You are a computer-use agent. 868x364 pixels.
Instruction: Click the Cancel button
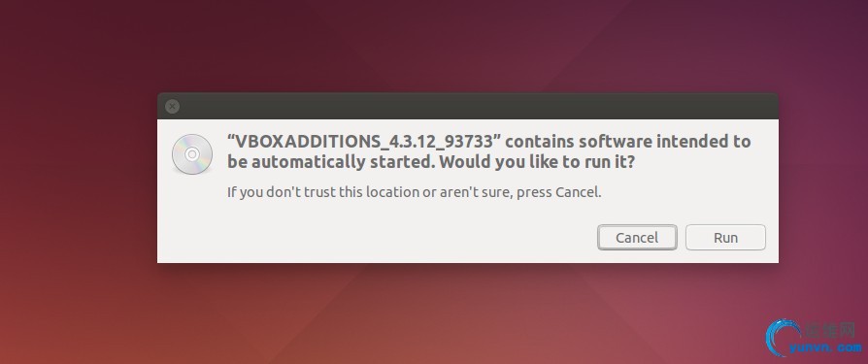coord(637,237)
